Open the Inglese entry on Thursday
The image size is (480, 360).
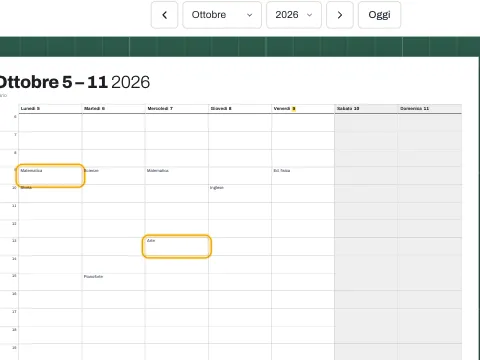tap(217, 188)
